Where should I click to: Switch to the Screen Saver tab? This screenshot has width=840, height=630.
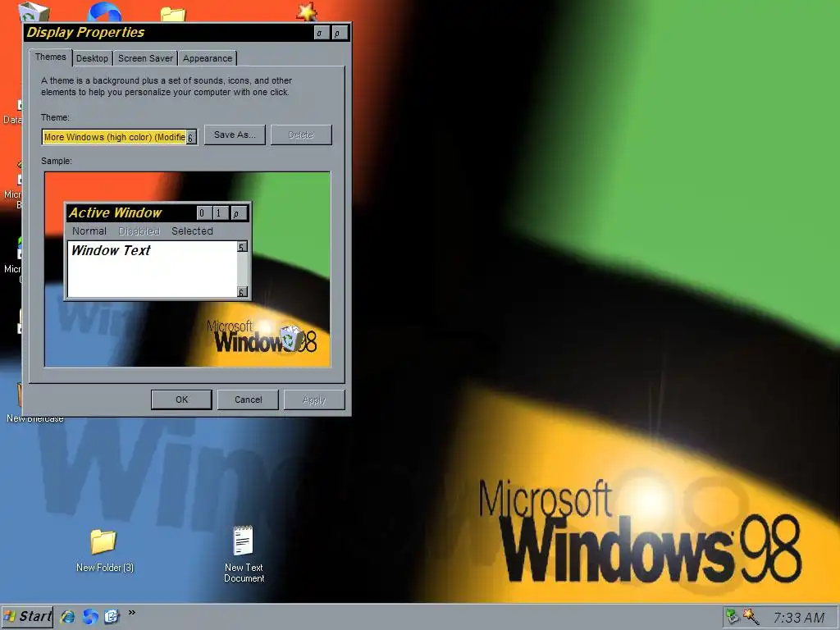(x=145, y=58)
